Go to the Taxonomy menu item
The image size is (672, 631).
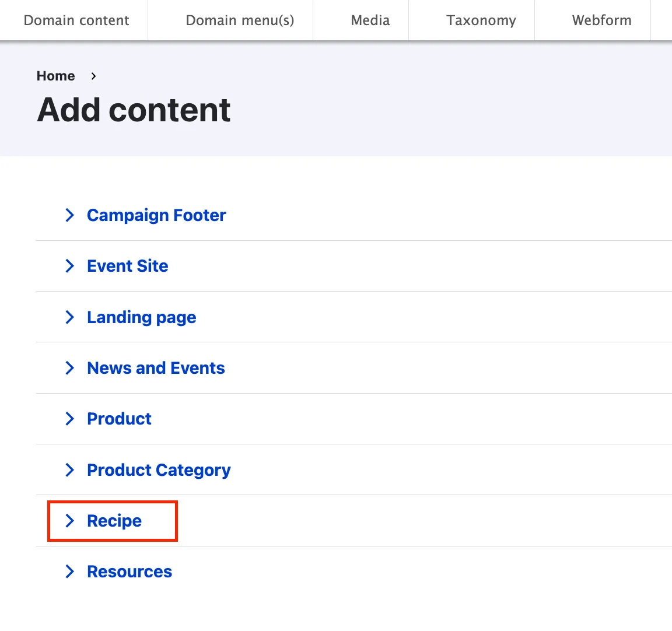coord(481,20)
